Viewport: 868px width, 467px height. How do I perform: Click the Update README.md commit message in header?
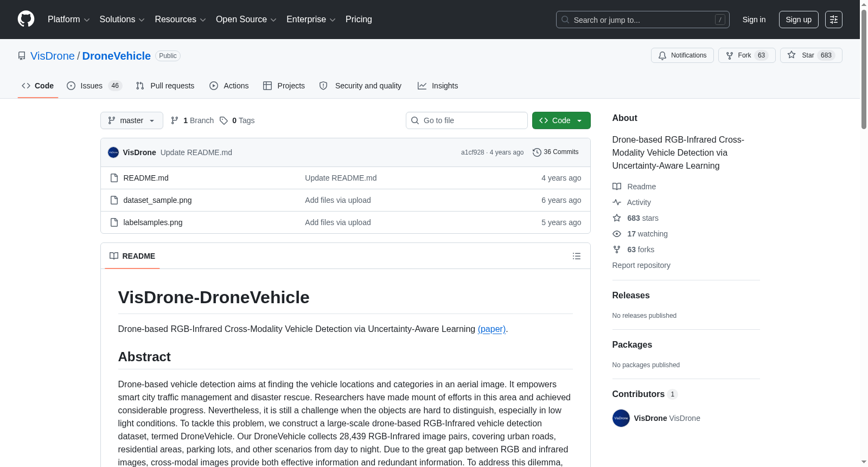click(x=196, y=152)
